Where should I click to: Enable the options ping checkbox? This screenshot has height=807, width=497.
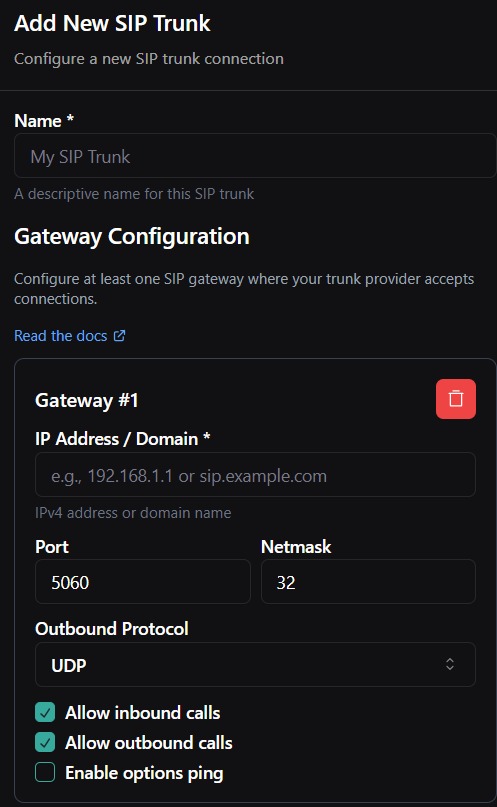tap(45, 773)
